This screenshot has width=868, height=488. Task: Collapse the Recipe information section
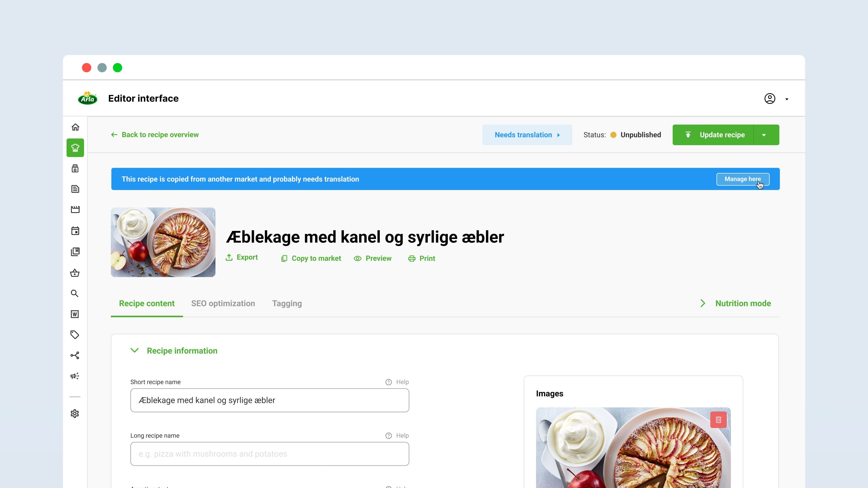(x=134, y=351)
